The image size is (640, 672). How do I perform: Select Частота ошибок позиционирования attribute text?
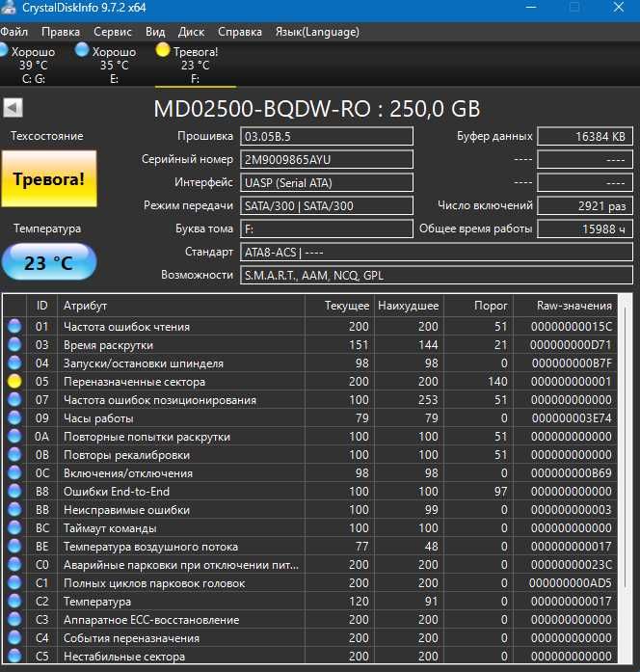[160, 400]
